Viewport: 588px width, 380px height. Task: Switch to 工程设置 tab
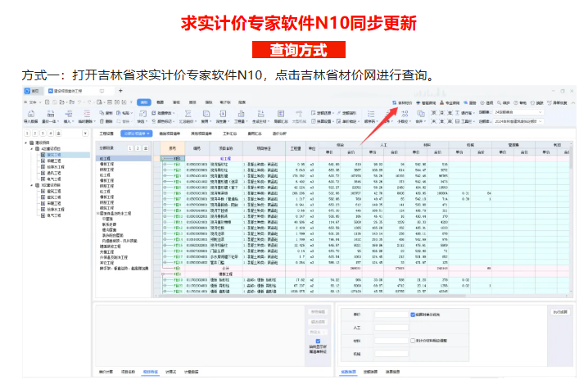[x=106, y=133]
